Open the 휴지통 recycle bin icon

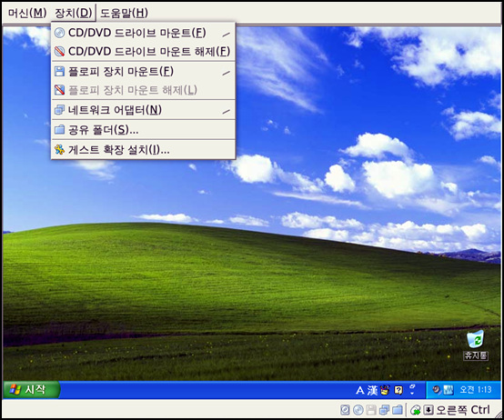476,345
